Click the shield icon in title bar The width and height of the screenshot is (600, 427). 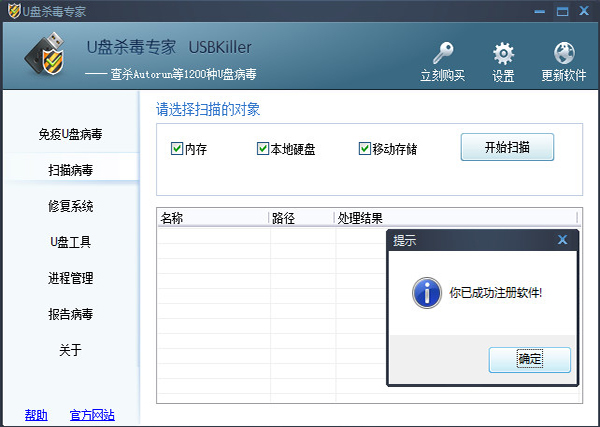(x=14, y=11)
